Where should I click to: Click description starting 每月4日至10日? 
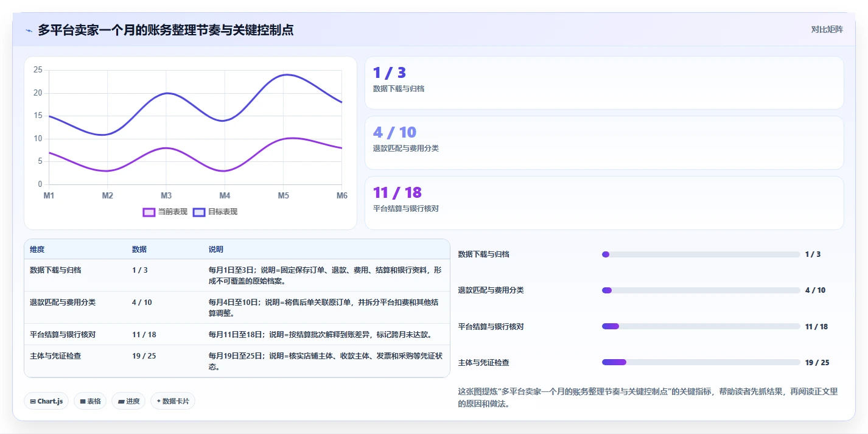click(323, 307)
